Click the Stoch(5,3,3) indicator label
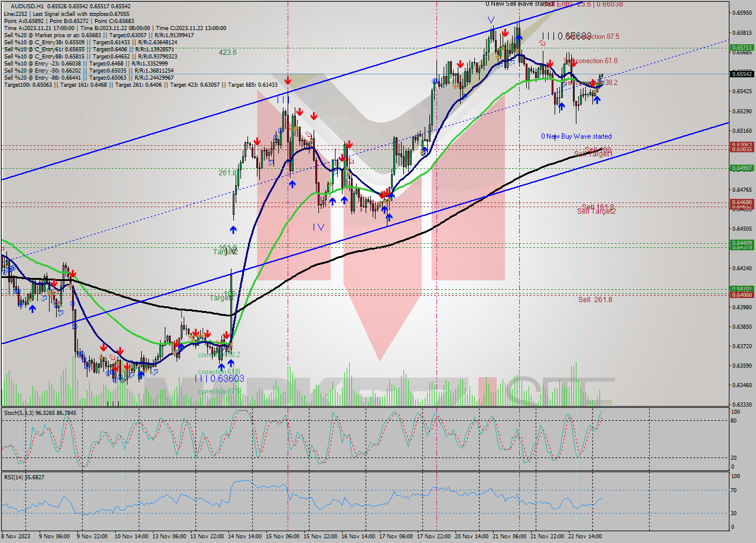The image size is (756, 543). pos(39,413)
